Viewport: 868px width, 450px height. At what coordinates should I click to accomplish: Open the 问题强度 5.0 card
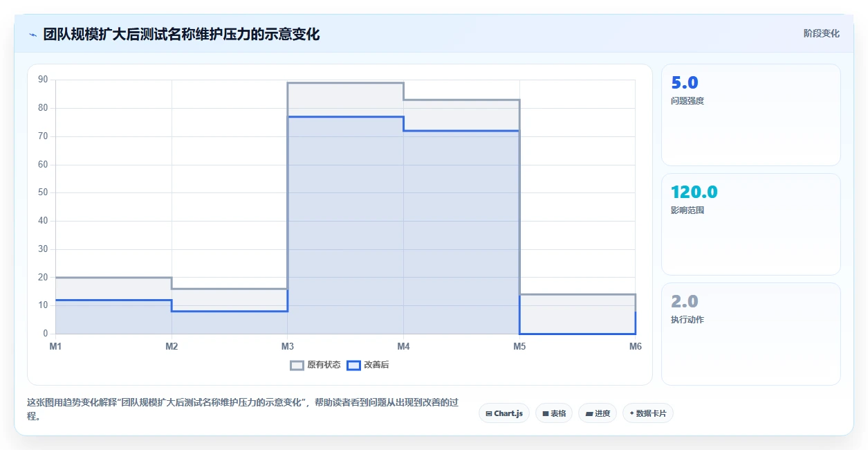751,115
